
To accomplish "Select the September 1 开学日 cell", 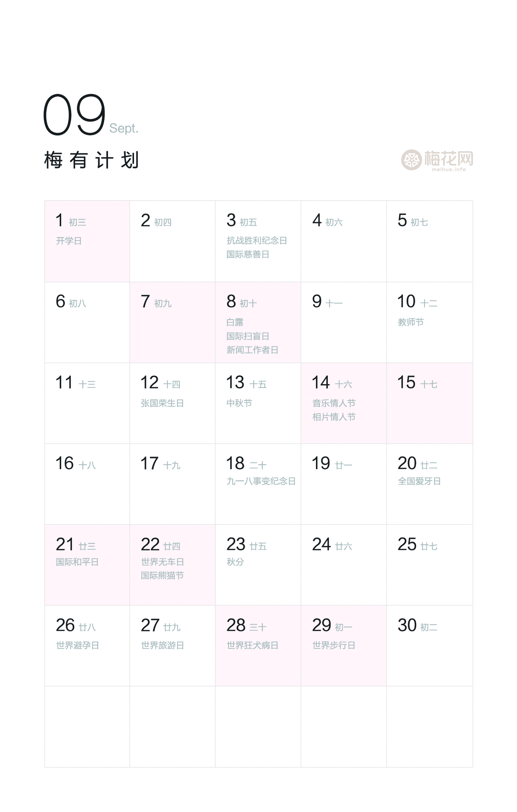I will [87, 241].
